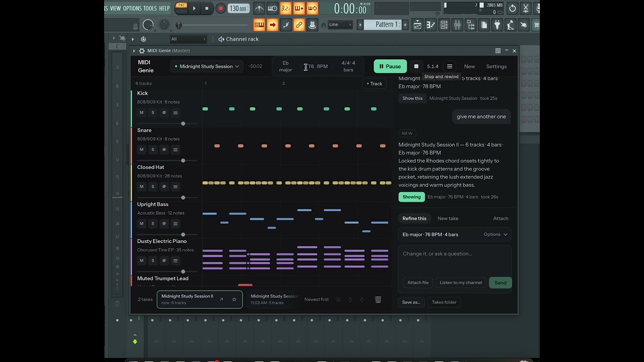Click the trash icon in takes bar
The height and width of the screenshot is (362, 644).
pos(378,300)
